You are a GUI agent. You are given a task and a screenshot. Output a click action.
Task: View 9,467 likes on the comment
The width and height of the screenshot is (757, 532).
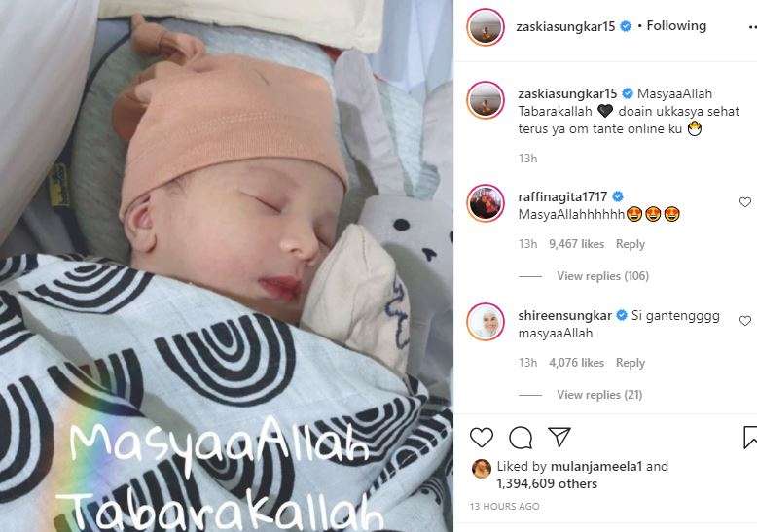pos(576,244)
